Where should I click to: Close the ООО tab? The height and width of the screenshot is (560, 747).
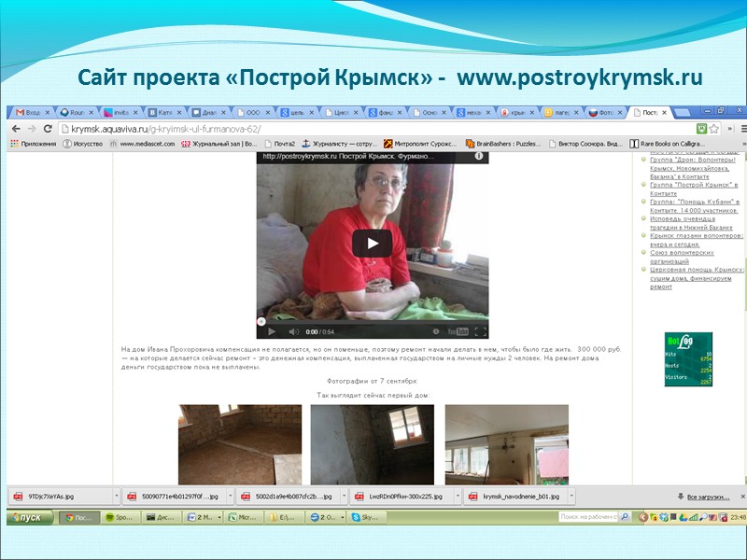[x=268, y=112]
